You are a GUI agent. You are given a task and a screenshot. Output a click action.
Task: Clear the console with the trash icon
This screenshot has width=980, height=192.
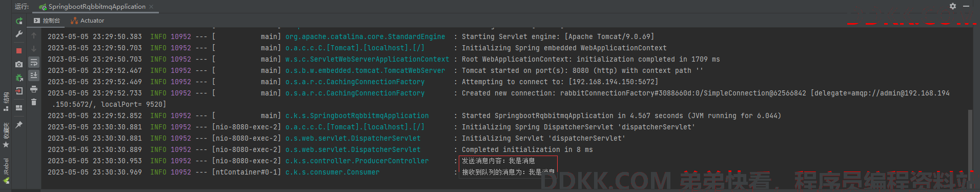[x=34, y=102]
